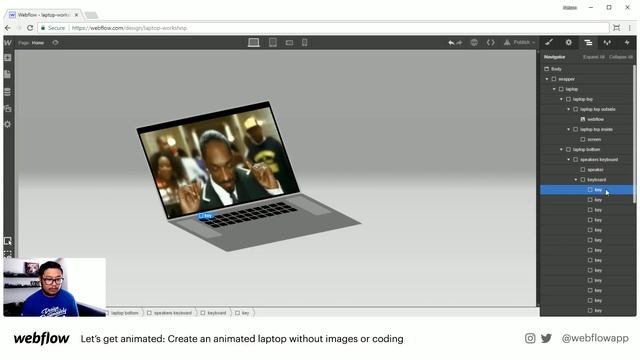Select the speaker element in Navigator

[587, 169]
